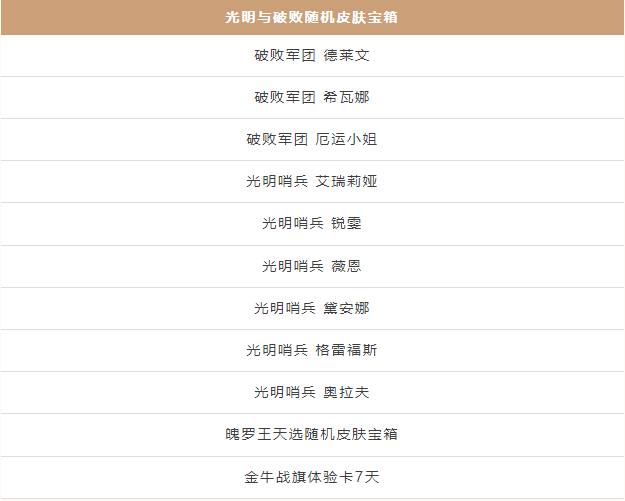Click the text 黛安娜
625x501 pixels.
coord(346,308)
